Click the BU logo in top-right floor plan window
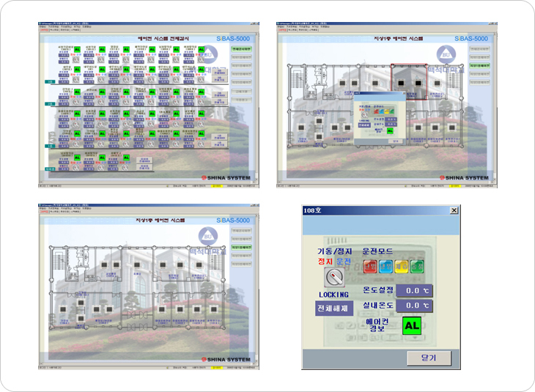535x392 pixels. tap(446, 53)
